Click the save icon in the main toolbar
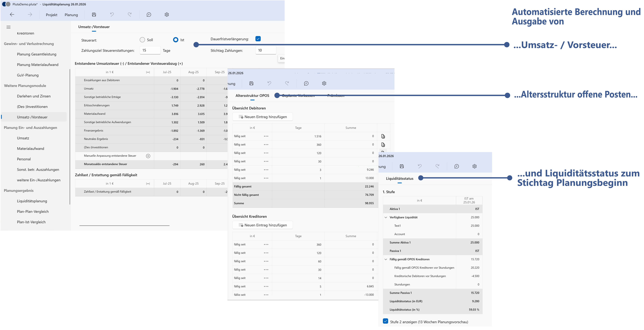Screen dimensions: 644x330 (94, 14)
